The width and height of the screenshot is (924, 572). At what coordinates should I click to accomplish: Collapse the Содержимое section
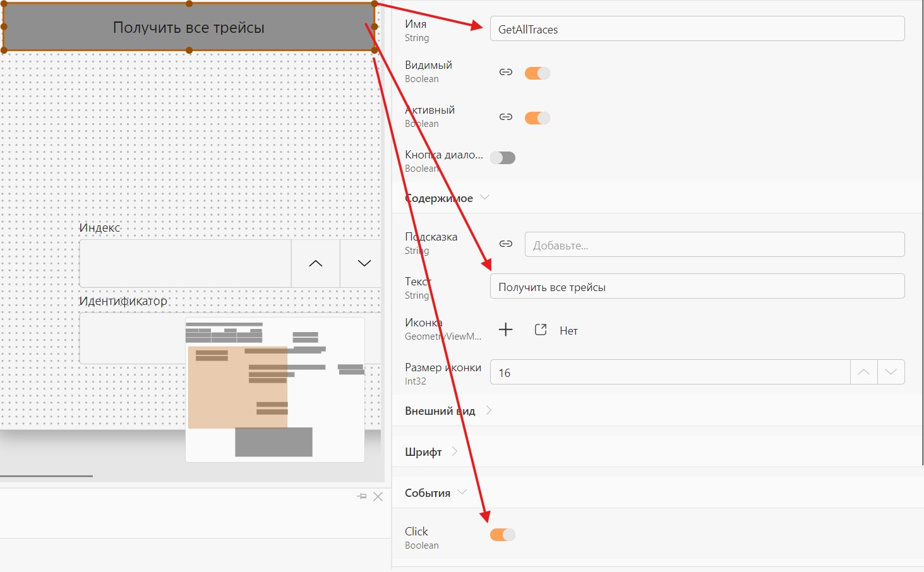(x=485, y=198)
